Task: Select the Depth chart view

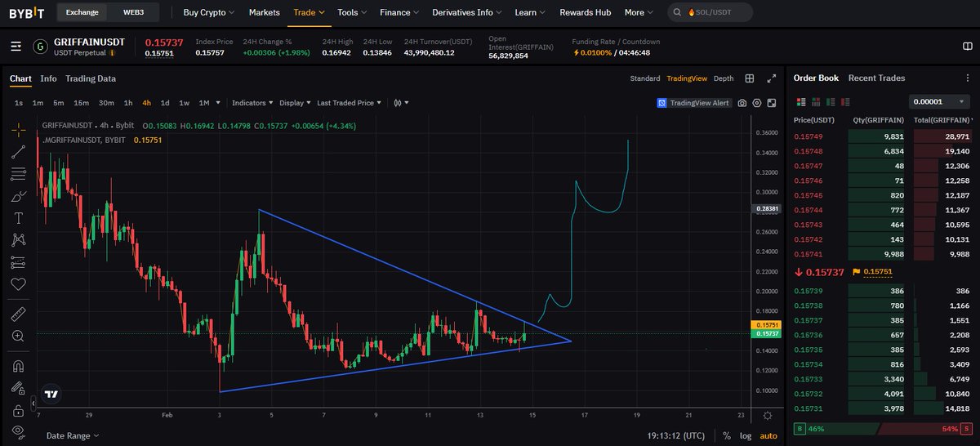Action: [x=724, y=78]
